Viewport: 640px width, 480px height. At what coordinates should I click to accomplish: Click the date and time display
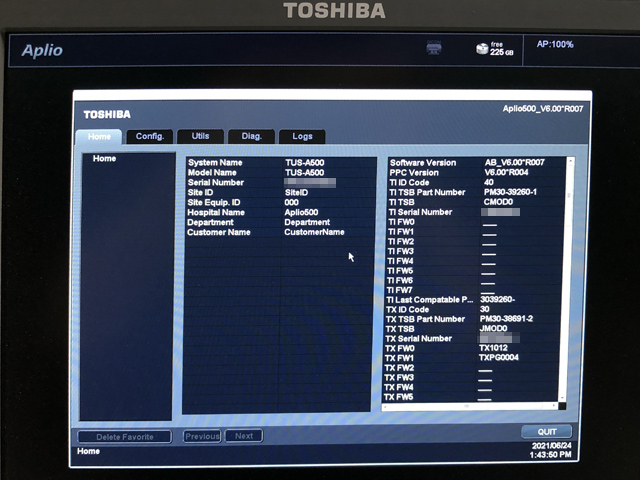point(551,450)
